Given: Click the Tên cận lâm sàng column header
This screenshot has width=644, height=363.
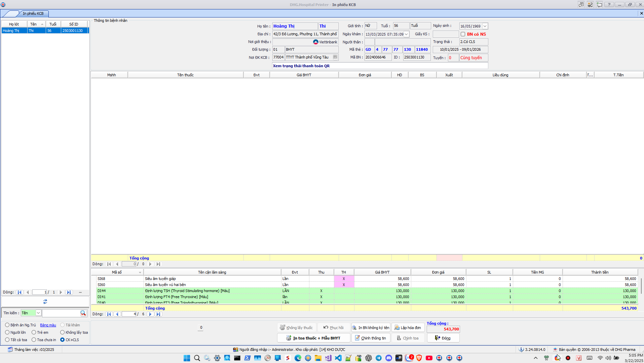Looking at the screenshot, I should (x=212, y=272).
